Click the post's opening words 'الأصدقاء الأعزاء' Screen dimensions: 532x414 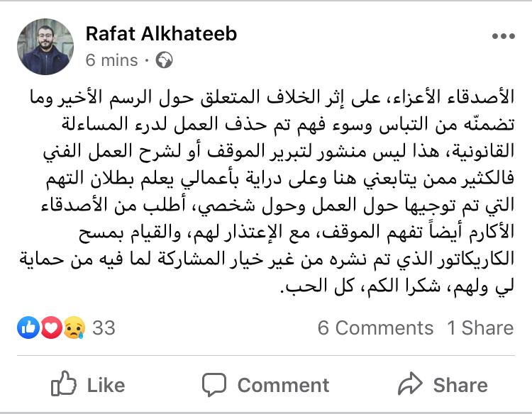(469, 96)
